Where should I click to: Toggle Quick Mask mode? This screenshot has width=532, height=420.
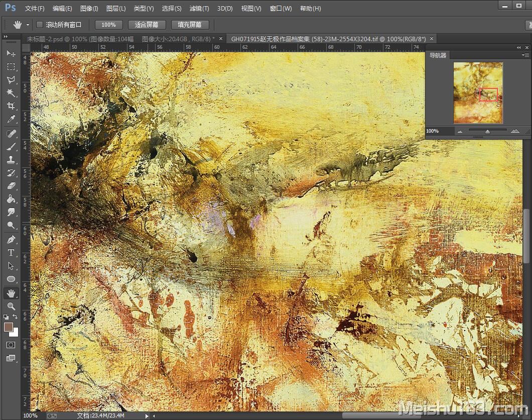pos(11,345)
